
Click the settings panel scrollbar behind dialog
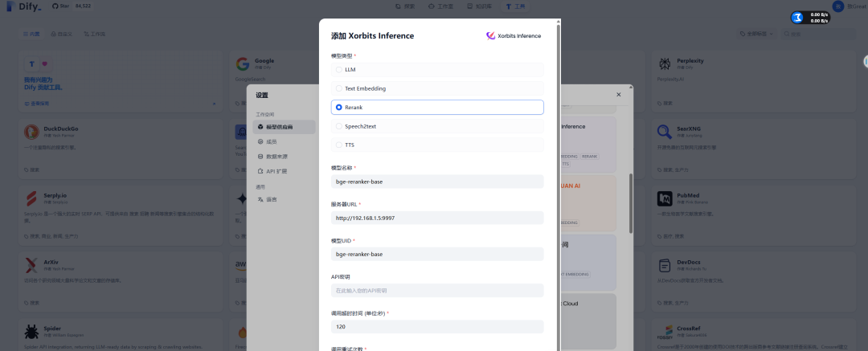click(631, 202)
